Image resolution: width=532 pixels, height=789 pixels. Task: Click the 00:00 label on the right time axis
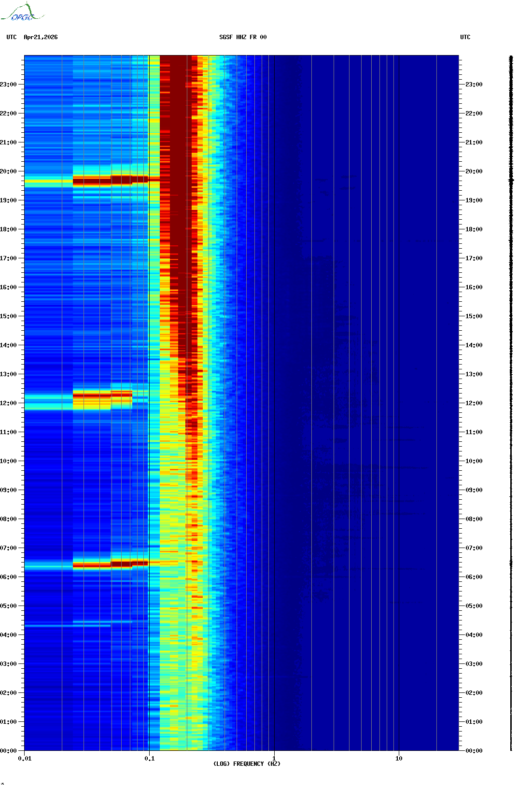[x=474, y=751]
